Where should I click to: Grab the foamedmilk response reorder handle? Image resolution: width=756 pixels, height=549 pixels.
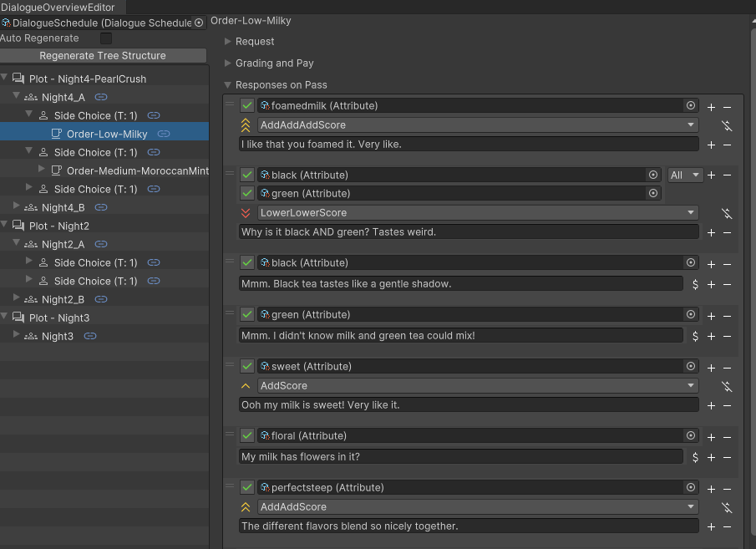pyautogui.click(x=230, y=104)
